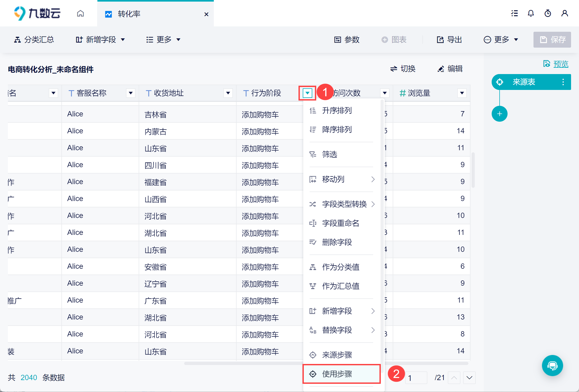The height and width of the screenshot is (392, 579).
Task: Click the page number input field
Action: [416, 378]
